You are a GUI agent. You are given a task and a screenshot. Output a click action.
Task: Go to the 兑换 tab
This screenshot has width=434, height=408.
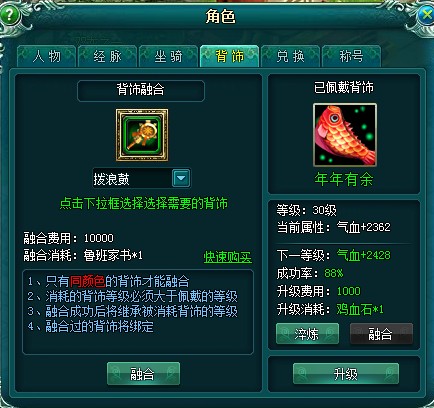(x=290, y=56)
